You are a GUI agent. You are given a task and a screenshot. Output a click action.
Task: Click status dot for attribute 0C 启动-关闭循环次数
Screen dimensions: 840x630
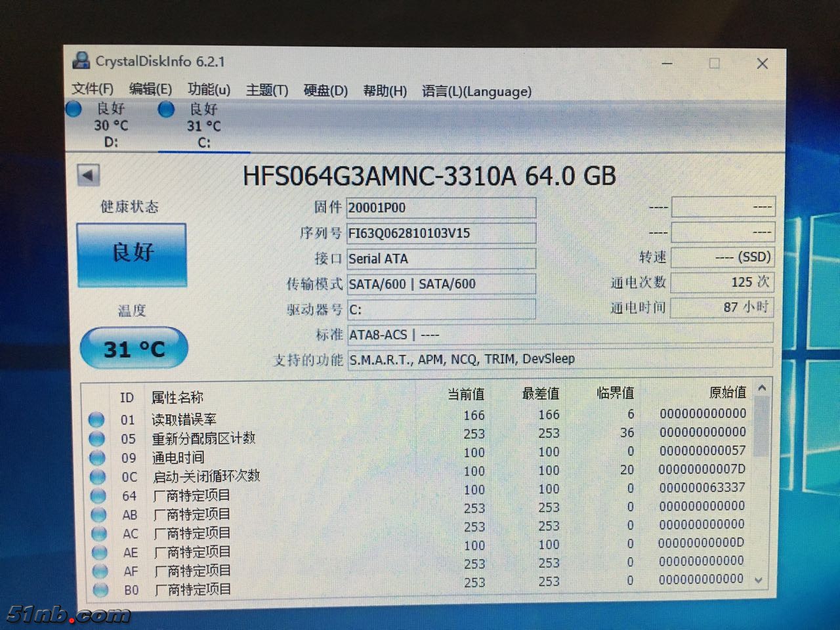[98, 476]
